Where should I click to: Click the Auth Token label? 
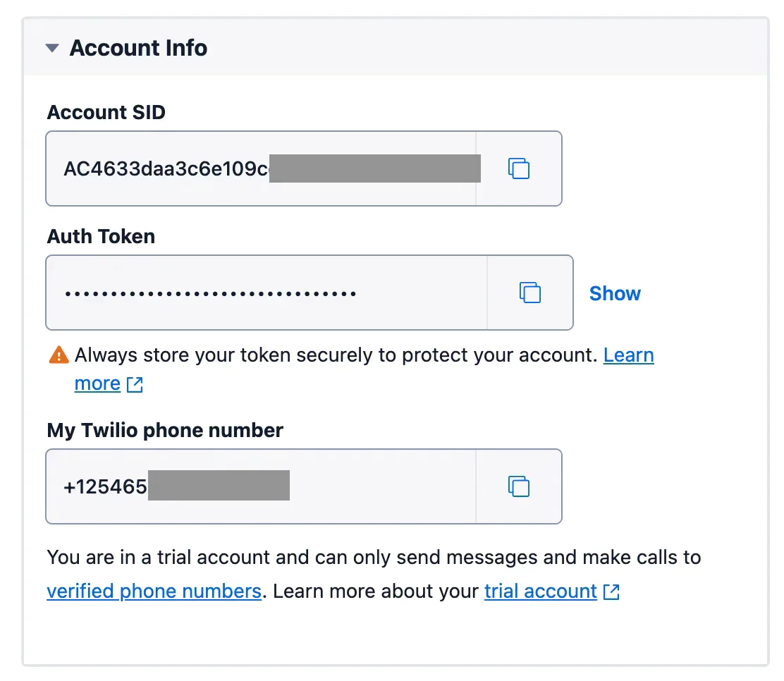tap(101, 236)
